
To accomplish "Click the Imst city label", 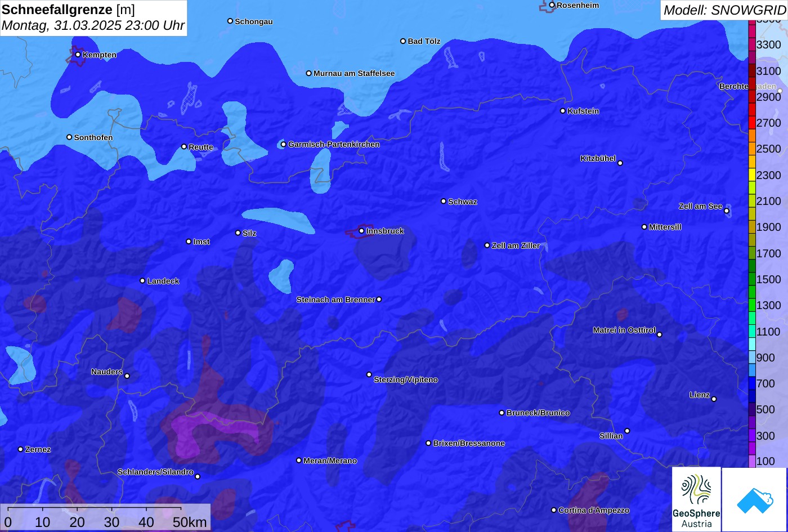I will [x=202, y=242].
